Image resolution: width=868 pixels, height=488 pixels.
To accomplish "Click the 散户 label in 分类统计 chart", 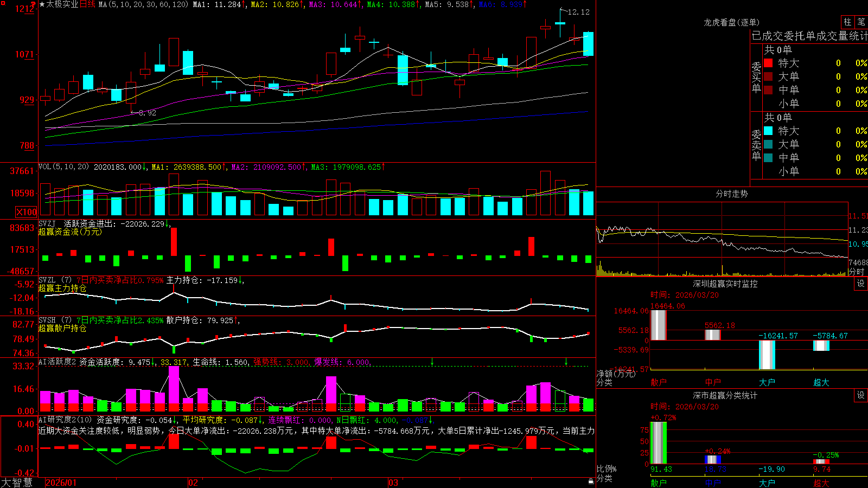I will 659,483.
